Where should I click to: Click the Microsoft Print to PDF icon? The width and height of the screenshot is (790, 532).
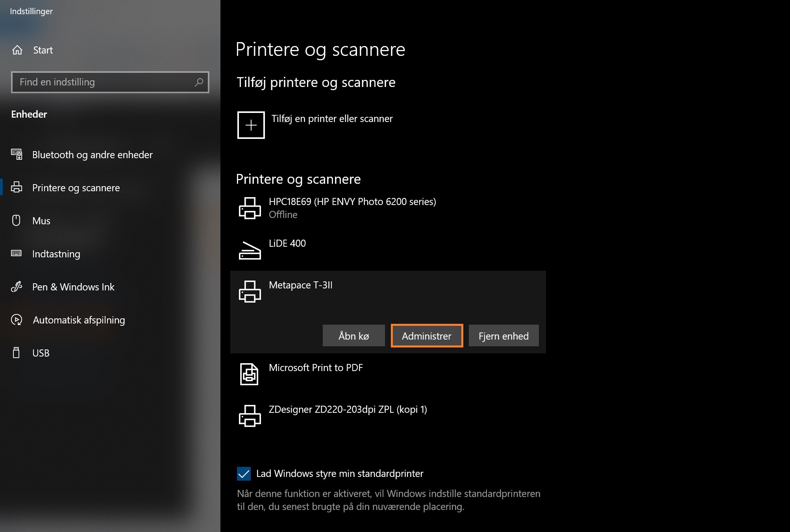[249, 374]
